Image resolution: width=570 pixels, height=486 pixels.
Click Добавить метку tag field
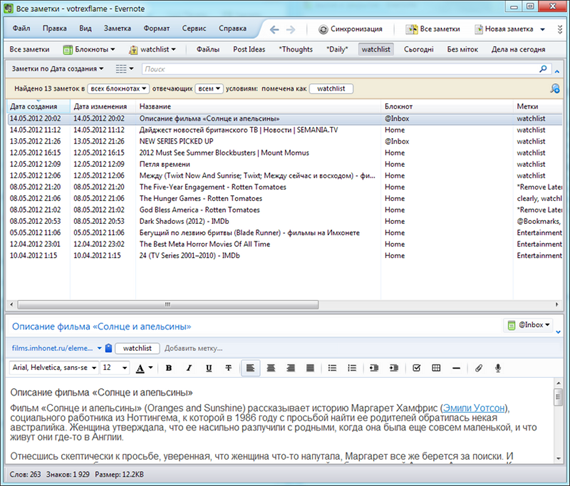[x=193, y=348]
